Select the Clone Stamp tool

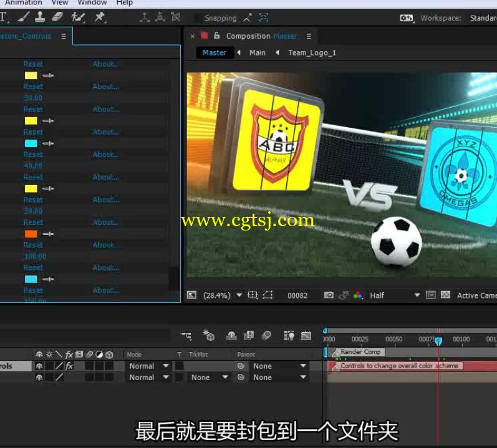[x=40, y=17]
